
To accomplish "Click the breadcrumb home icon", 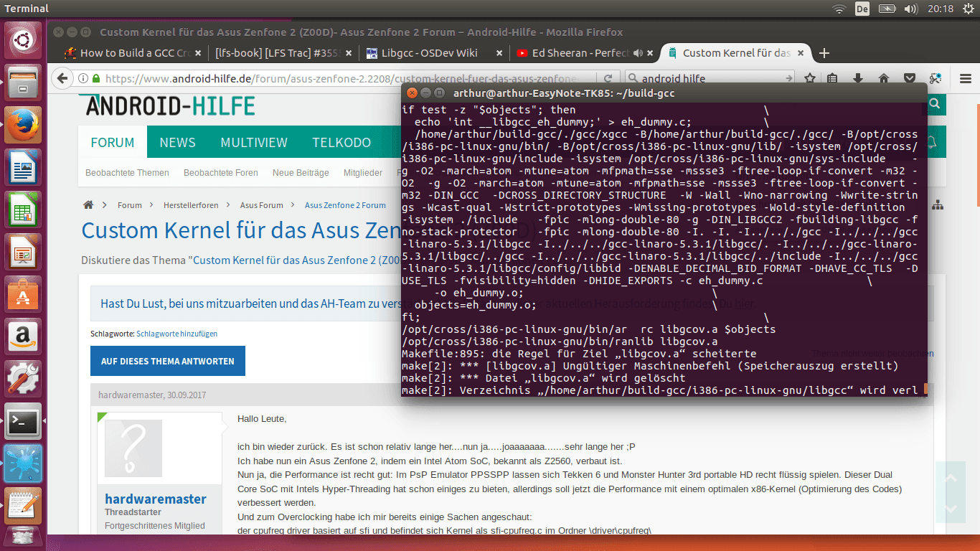I will coord(88,205).
